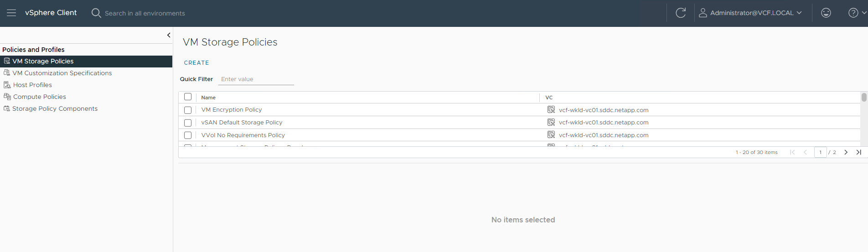This screenshot has height=252, width=868.
Task: Toggle the select-all header checkbox
Action: pos(188,97)
